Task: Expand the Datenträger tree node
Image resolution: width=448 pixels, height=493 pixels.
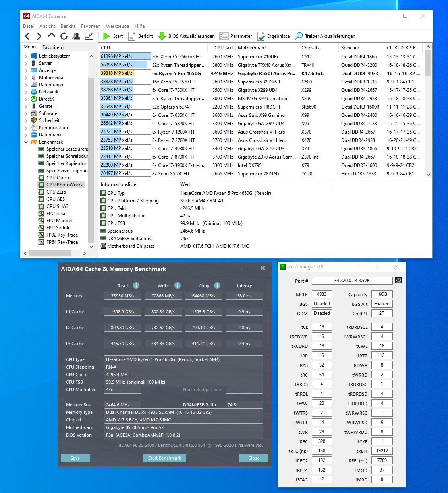Action: coord(26,85)
